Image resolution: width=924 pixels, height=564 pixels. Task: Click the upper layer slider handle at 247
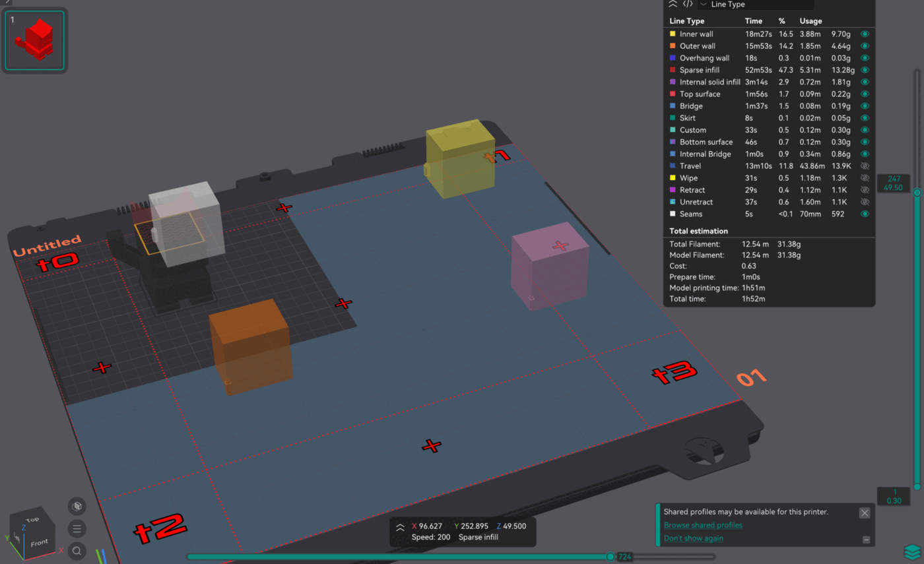[917, 193]
